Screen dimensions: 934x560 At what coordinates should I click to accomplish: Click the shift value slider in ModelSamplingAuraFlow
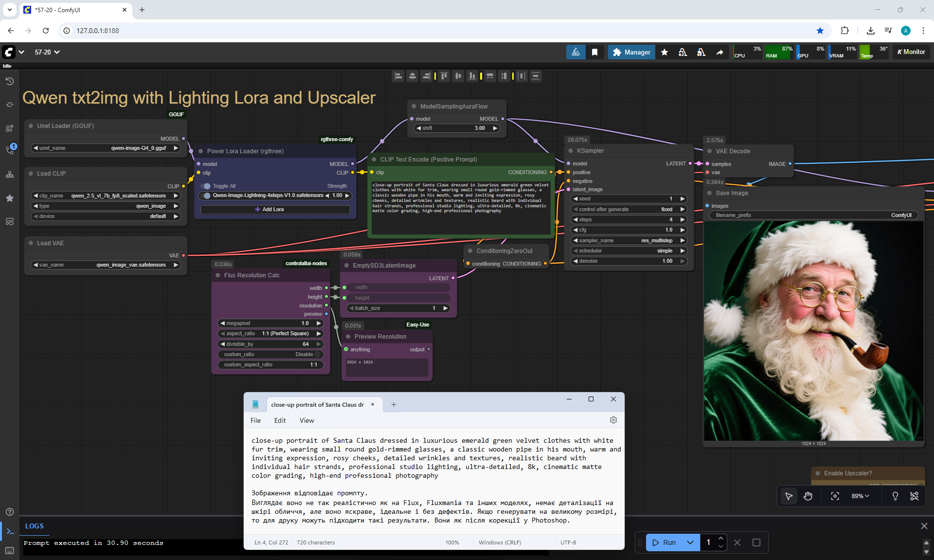coord(456,128)
